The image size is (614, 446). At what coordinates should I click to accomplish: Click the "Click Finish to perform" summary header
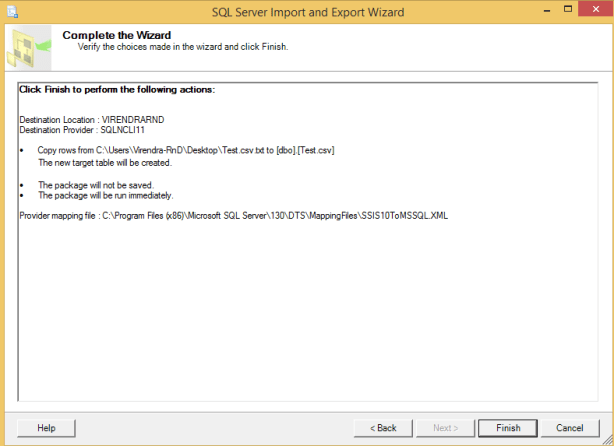117,90
